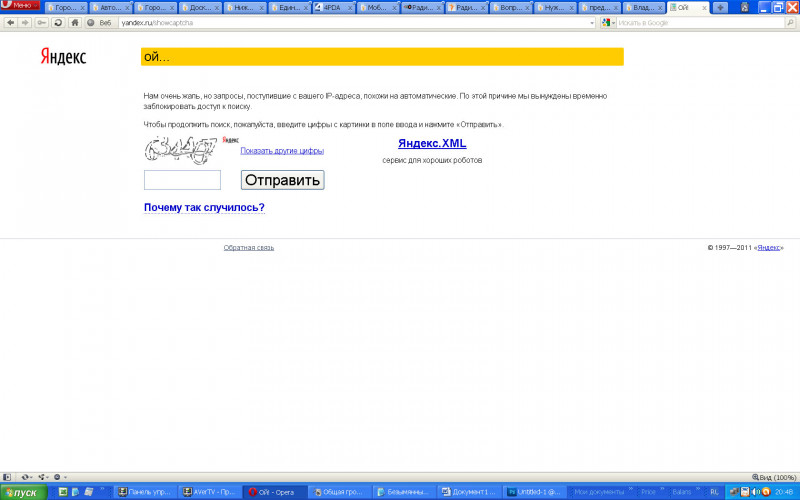This screenshot has height=500, width=800.
Task: Click the captcha digits input field
Action: point(182,180)
